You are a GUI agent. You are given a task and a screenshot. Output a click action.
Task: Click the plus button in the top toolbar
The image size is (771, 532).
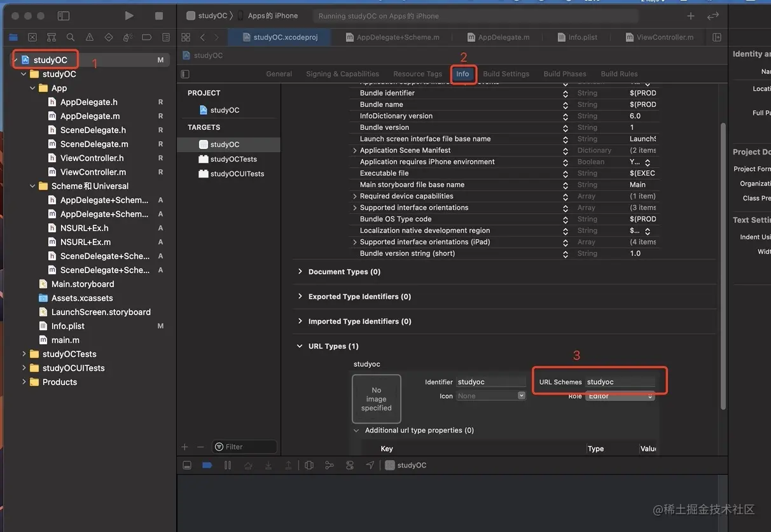click(x=691, y=16)
